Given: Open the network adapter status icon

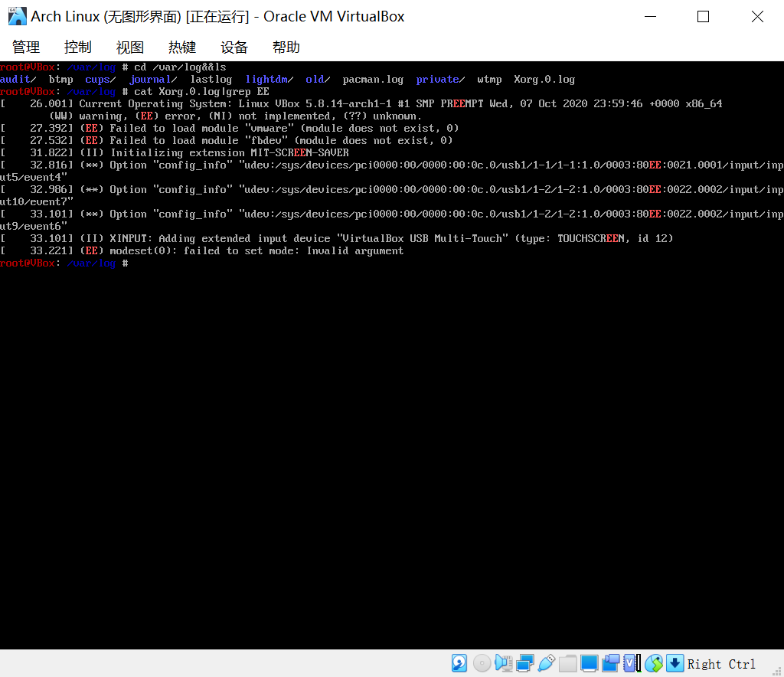Looking at the screenshot, I should (x=525, y=662).
